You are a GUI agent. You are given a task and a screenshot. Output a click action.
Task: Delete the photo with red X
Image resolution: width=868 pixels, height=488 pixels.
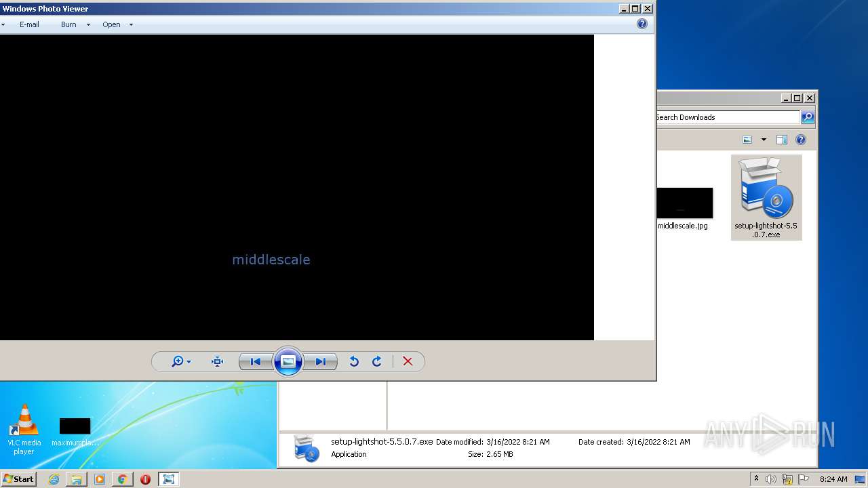click(408, 362)
